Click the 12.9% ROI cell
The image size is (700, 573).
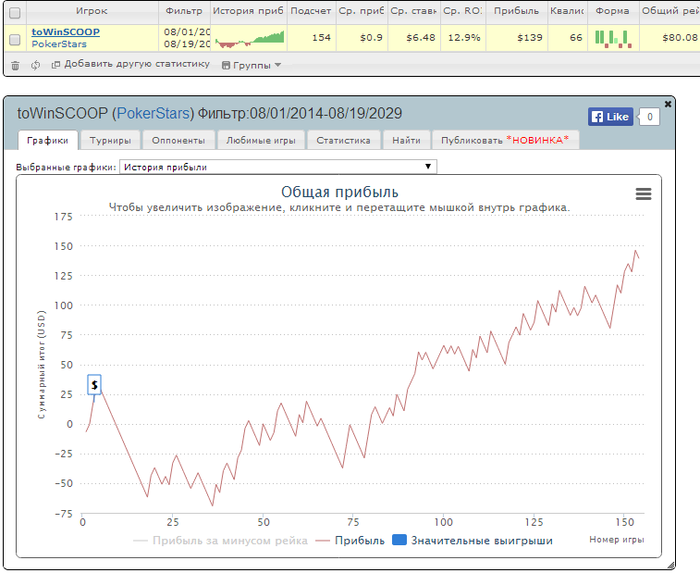(464, 38)
